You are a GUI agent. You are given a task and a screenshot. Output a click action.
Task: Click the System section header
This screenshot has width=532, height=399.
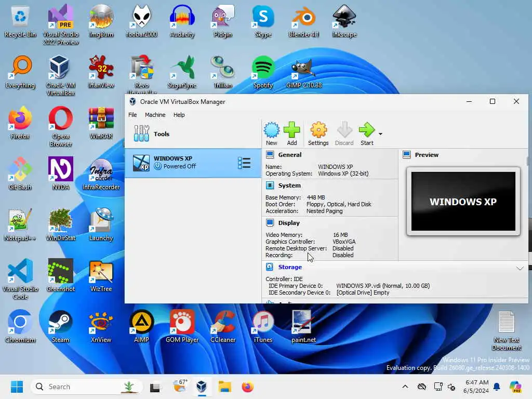[289, 185]
